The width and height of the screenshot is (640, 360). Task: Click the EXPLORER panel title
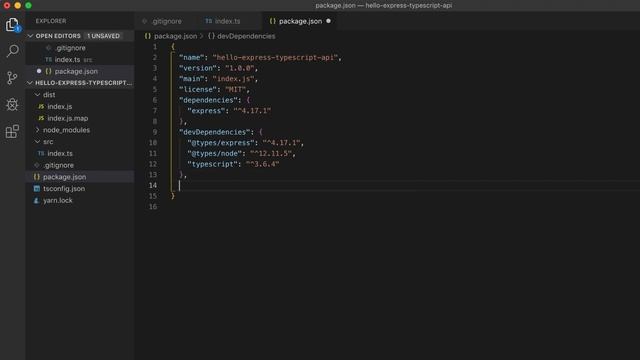tap(51, 21)
